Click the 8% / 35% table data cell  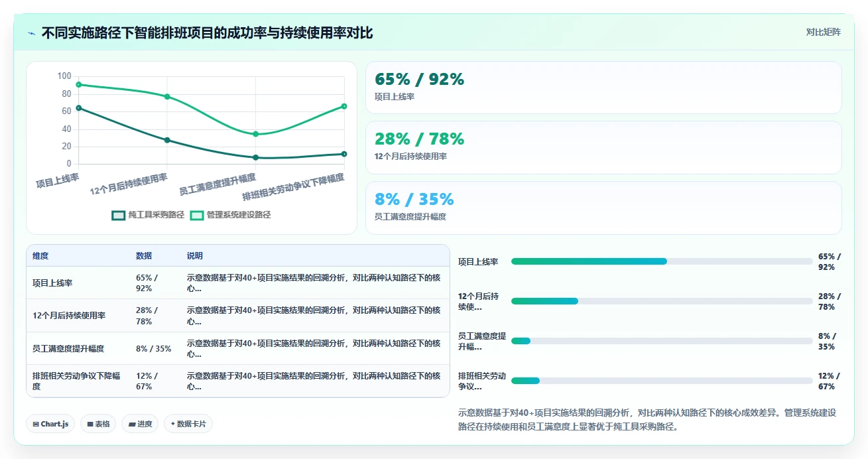[x=154, y=348]
